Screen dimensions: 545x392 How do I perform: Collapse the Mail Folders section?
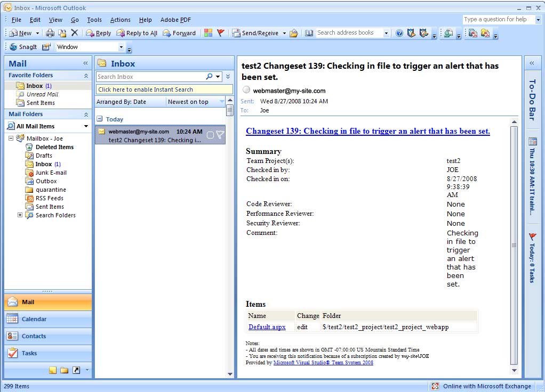pyautogui.click(x=86, y=114)
